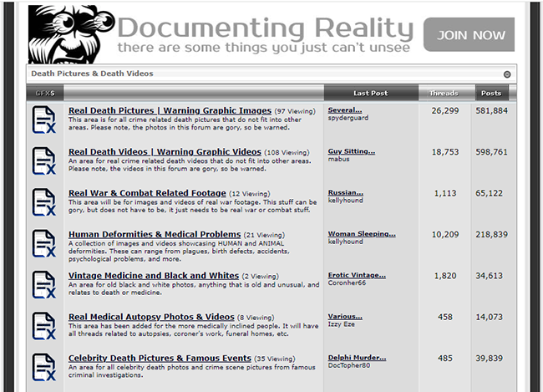Viewport: 543px width, 392px height.
Task: Click the forum icon beside Vintage Medicine
Action: [x=44, y=284]
